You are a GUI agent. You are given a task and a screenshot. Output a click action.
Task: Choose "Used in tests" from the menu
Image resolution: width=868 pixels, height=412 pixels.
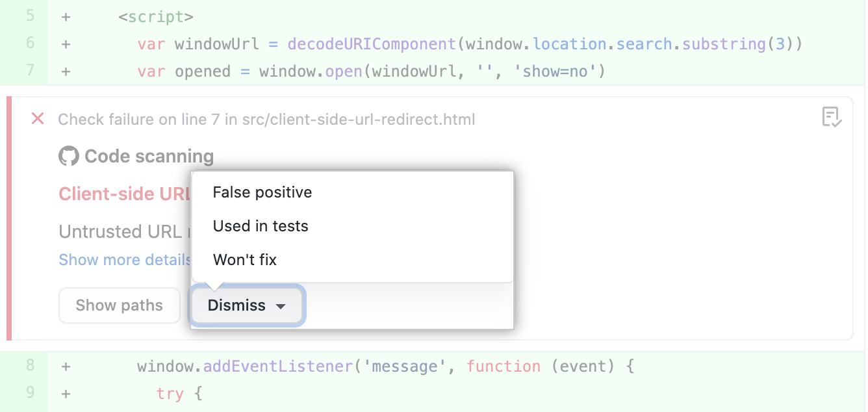point(261,226)
